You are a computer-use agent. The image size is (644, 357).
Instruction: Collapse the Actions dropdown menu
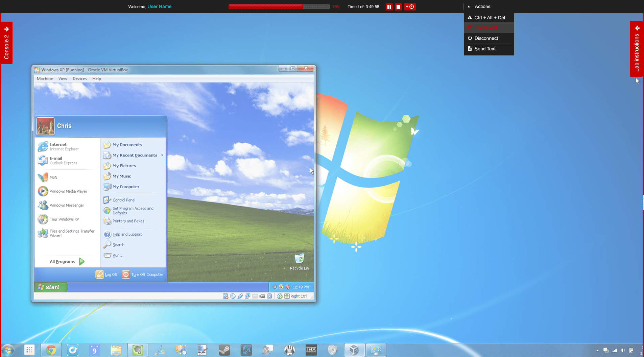[479, 6]
